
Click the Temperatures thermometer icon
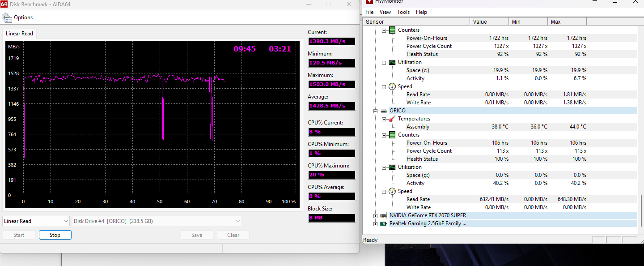coord(392,119)
